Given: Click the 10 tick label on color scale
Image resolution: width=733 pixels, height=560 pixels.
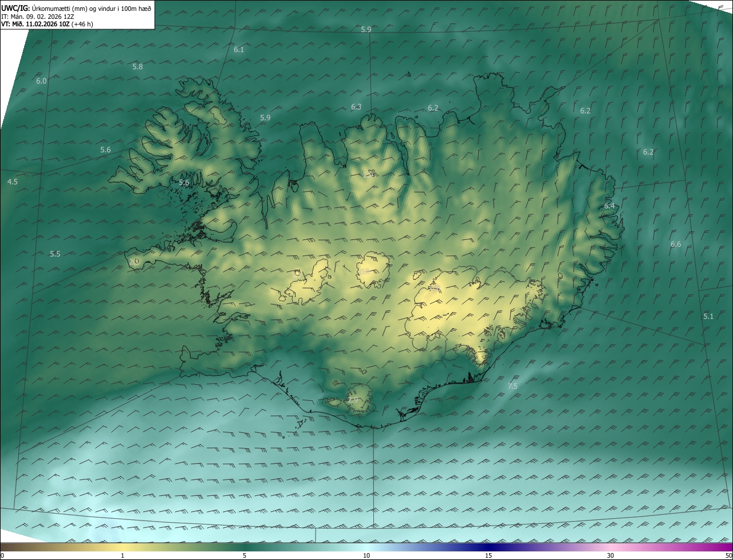Looking at the screenshot, I should [x=366, y=555].
